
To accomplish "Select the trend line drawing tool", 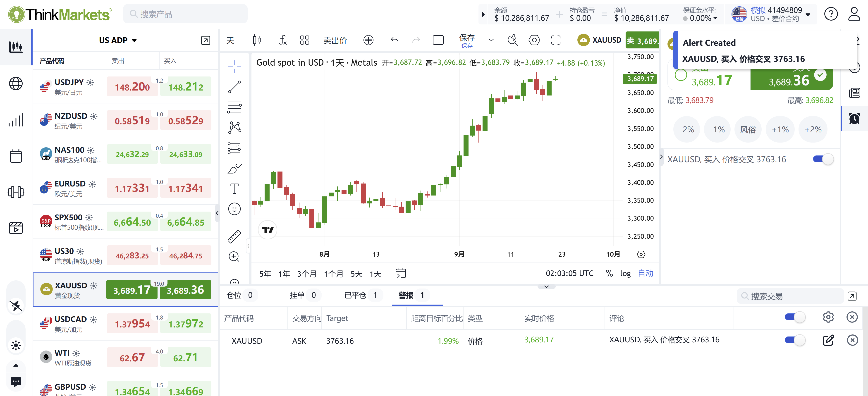I will pos(234,87).
